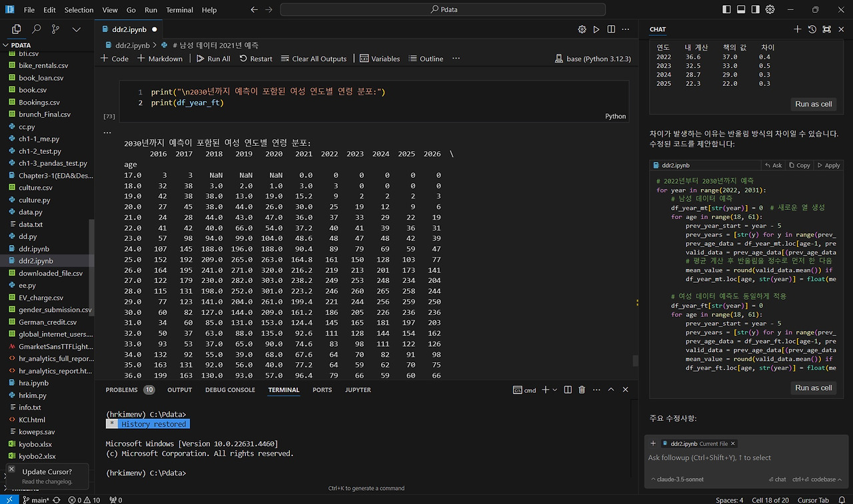Select kernel base (Python 3.12.3)
This screenshot has width=853, height=504.
coord(592,59)
